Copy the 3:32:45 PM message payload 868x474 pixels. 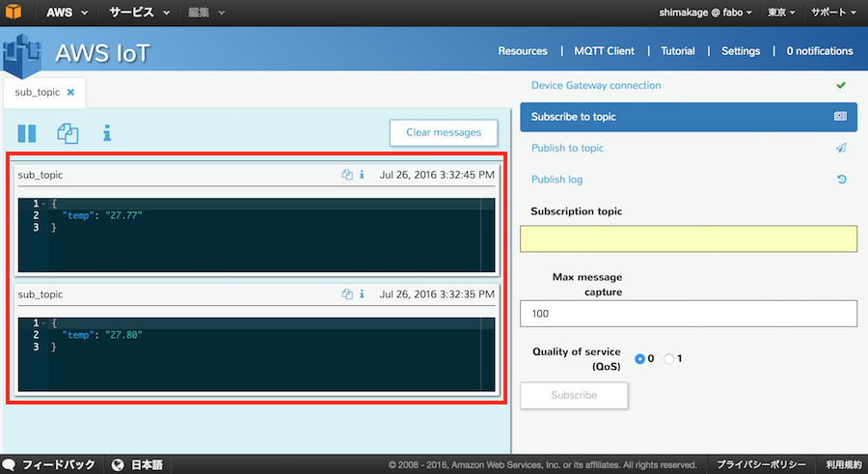(x=347, y=175)
